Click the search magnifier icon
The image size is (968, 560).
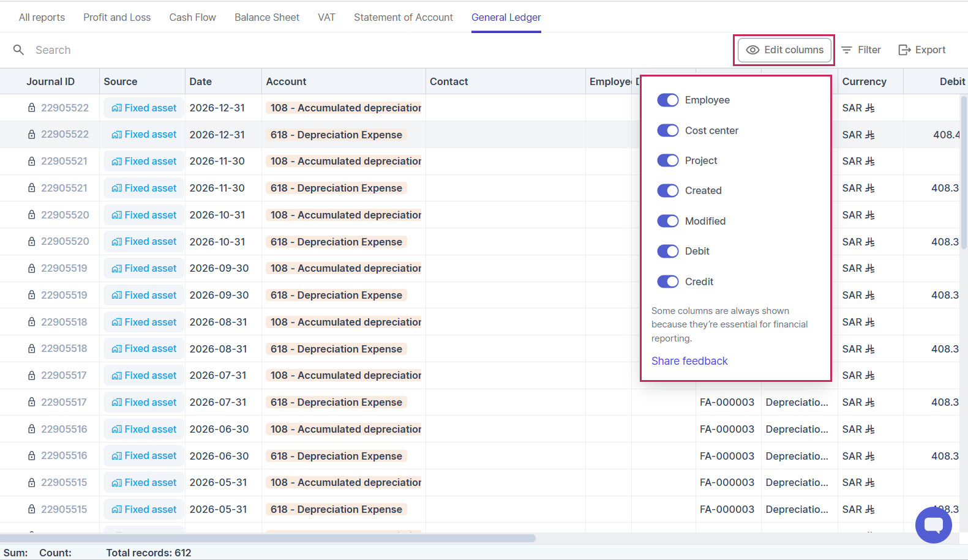(x=19, y=50)
